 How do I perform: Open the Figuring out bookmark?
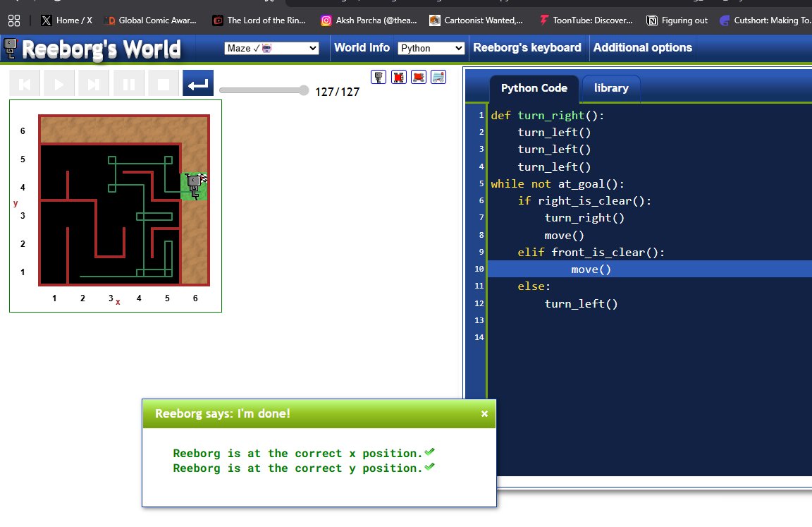677,20
